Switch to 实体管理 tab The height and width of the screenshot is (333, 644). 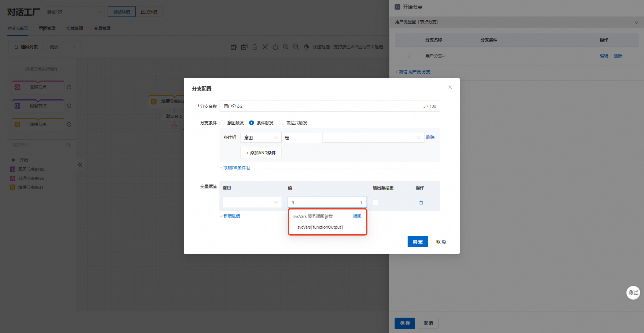75,28
